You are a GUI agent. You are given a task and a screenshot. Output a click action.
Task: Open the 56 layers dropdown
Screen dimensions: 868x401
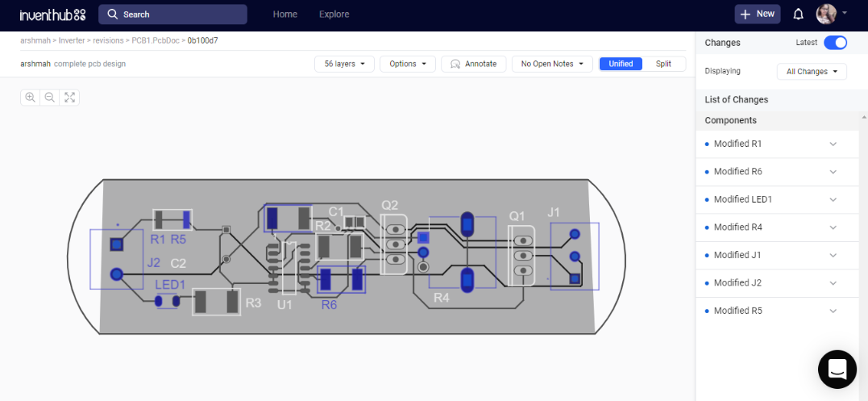[345, 64]
